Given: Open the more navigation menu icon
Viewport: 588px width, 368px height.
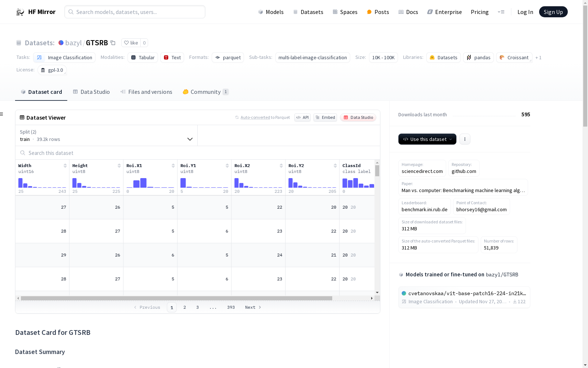Looking at the screenshot, I should click(501, 12).
